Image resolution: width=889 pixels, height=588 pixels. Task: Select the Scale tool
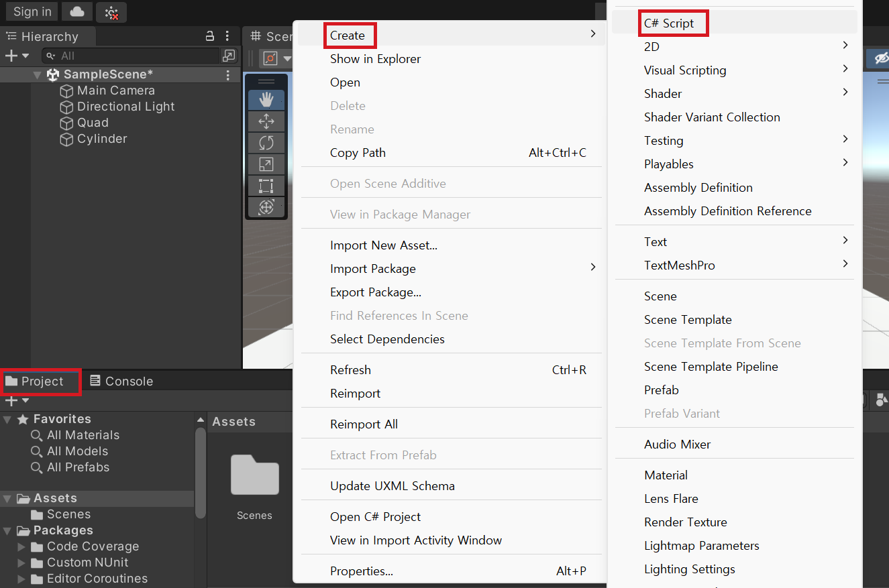(266, 164)
